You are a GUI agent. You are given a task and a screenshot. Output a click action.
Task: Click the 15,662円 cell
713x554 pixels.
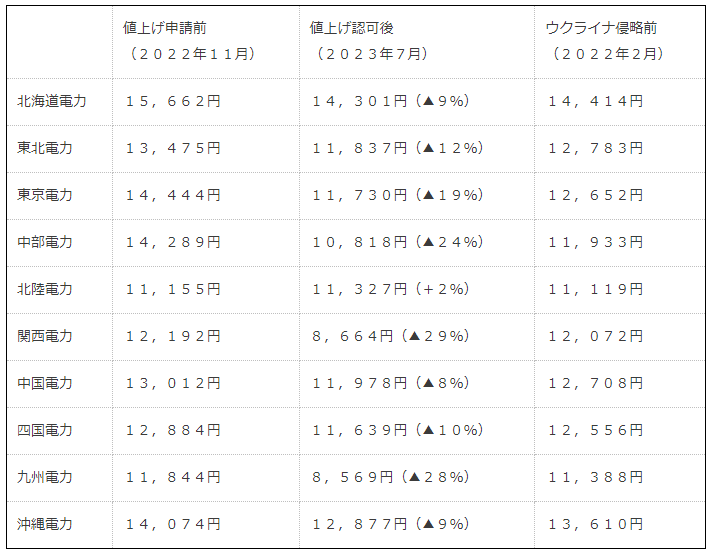tap(173, 101)
